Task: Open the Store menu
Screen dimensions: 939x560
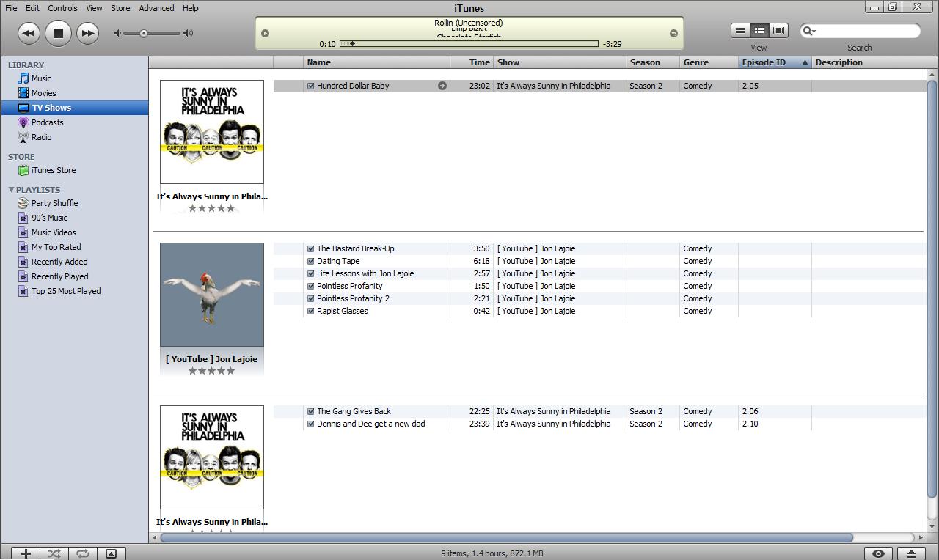Action: pos(120,8)
